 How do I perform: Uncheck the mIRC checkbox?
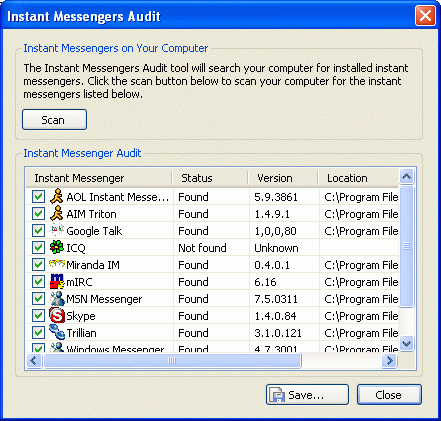(38, 282)
